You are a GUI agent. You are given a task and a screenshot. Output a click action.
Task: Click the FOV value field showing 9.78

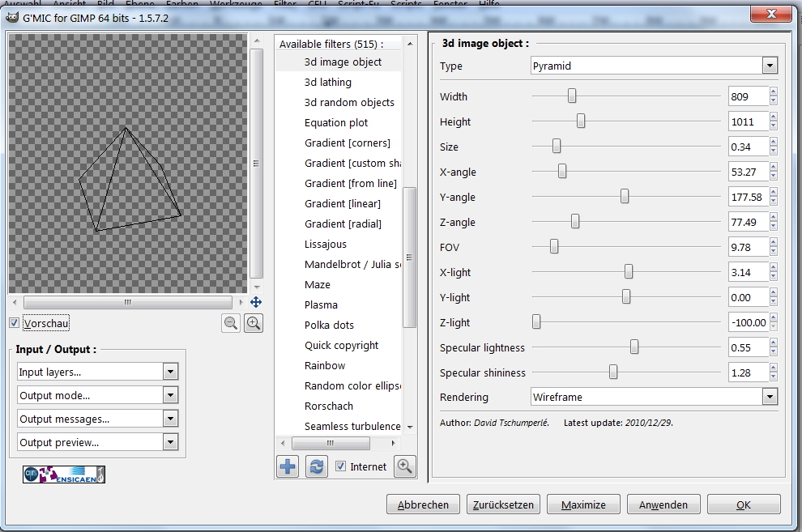click(749, 247)
